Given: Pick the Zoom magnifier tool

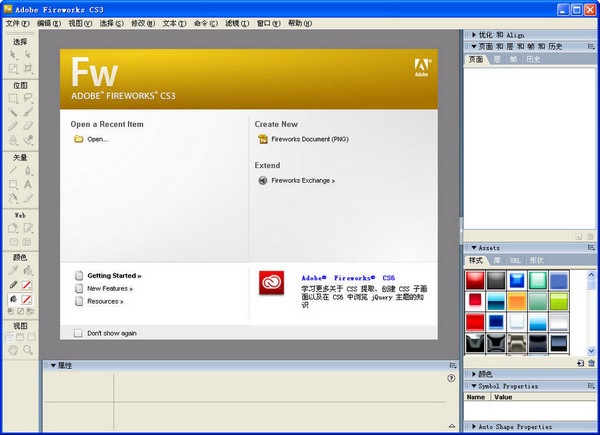Looking at the screenshot, I should (28, 351).
